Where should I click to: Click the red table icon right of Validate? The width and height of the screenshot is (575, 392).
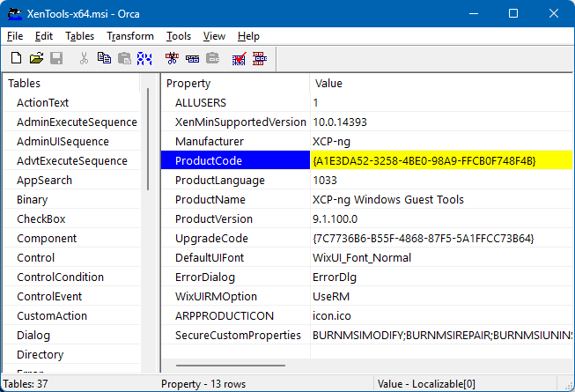click(260, 59)
